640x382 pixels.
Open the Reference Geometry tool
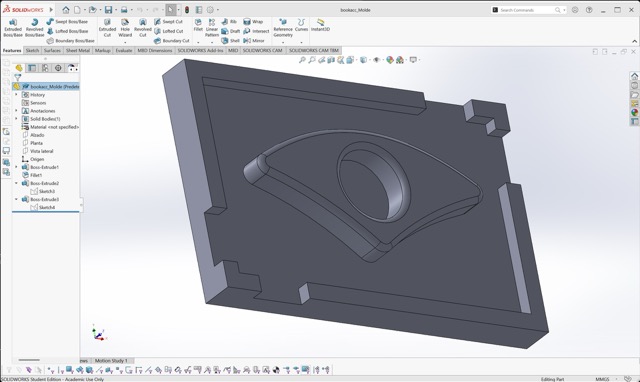tap(283, 28)
